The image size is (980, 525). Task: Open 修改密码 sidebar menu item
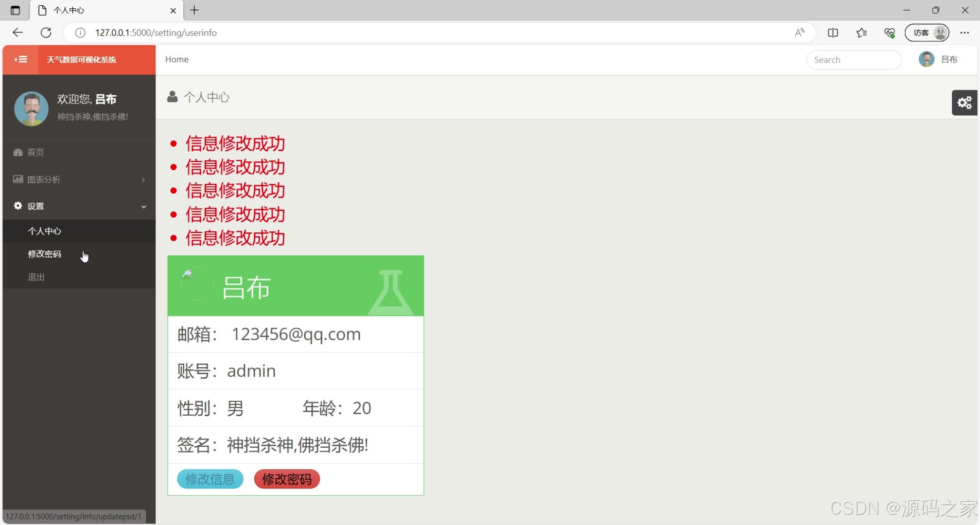tap(45, 254)
